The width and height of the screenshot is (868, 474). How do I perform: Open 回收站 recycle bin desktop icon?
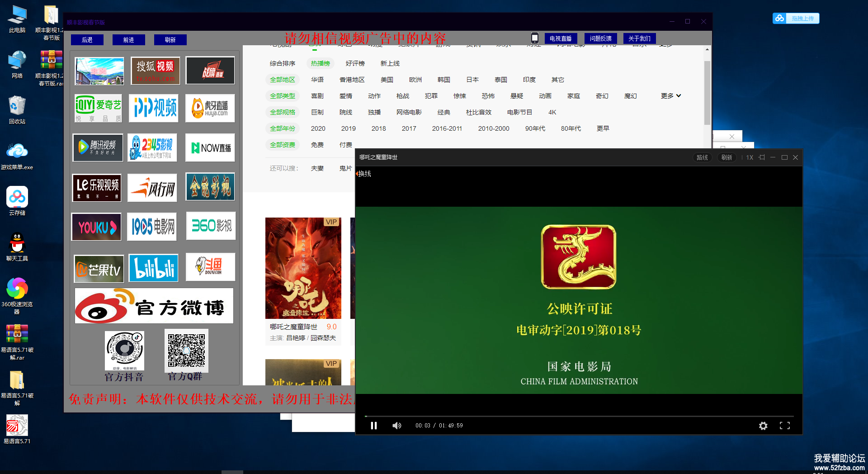(17, 110)
